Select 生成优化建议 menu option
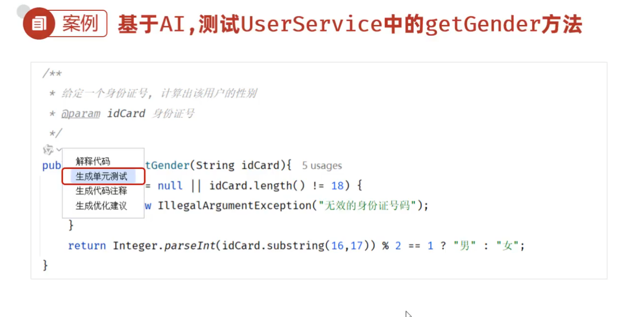Viewport: 644px width, 317px height. pos(101,206)
